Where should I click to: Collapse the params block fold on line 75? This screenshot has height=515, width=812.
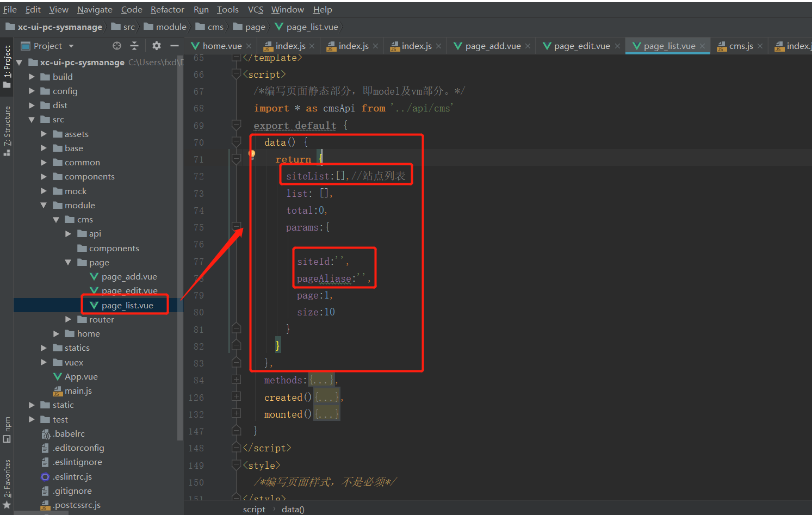click(236, 226)
